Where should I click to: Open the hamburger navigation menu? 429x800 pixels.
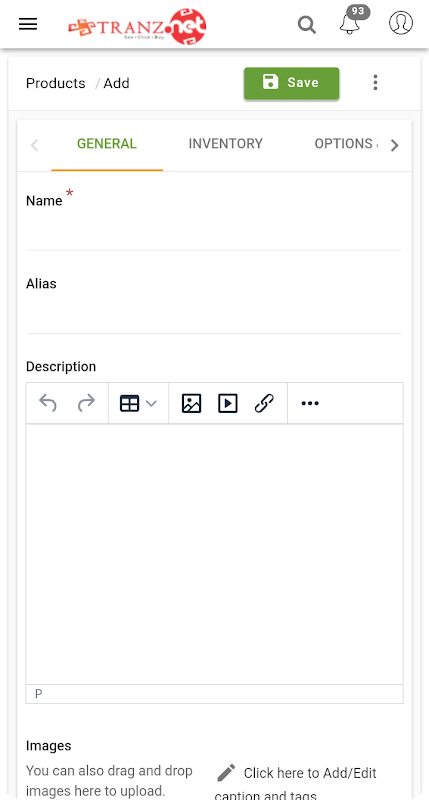click(28, 24)
